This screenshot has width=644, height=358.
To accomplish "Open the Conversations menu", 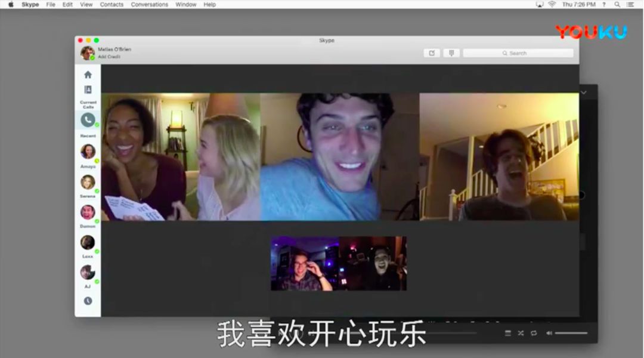I will tap(150, 5).
